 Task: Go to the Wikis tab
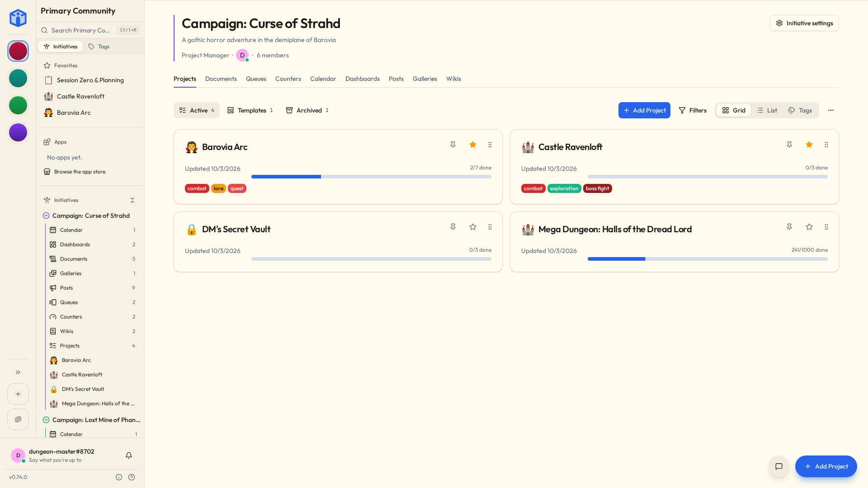coord(453,79)
